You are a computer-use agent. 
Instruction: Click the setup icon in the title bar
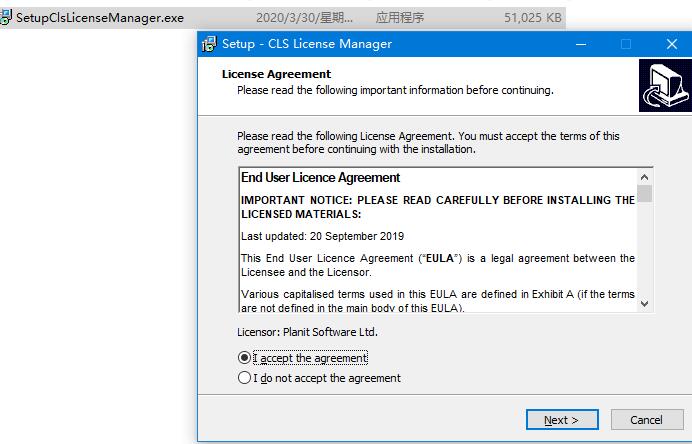[209, 44]
